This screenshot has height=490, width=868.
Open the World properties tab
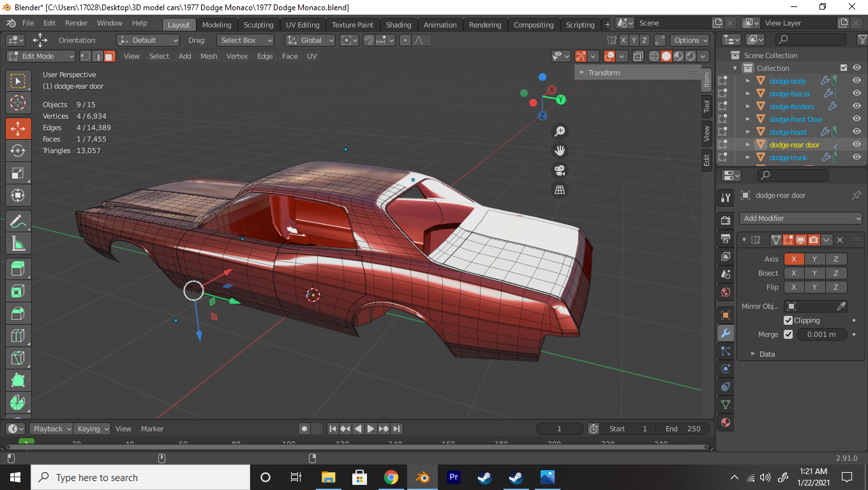[x=726, y=293]
